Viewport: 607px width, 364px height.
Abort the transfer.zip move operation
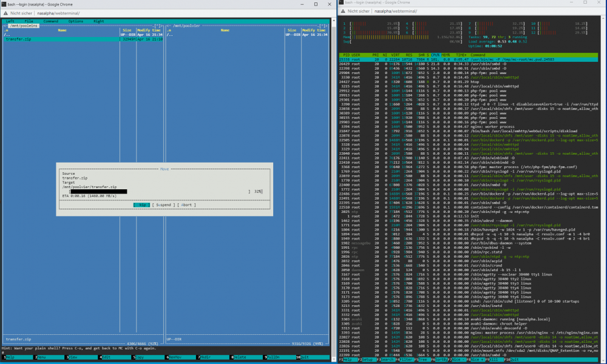(186, 205)
